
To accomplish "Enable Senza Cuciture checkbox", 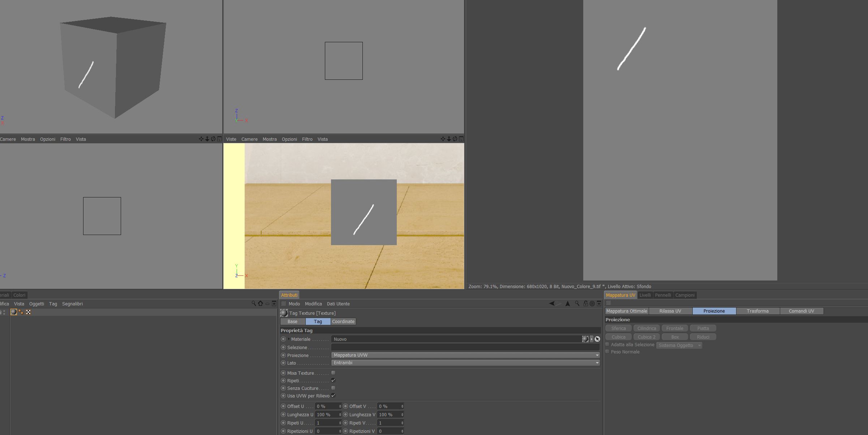I will [333, 388].
